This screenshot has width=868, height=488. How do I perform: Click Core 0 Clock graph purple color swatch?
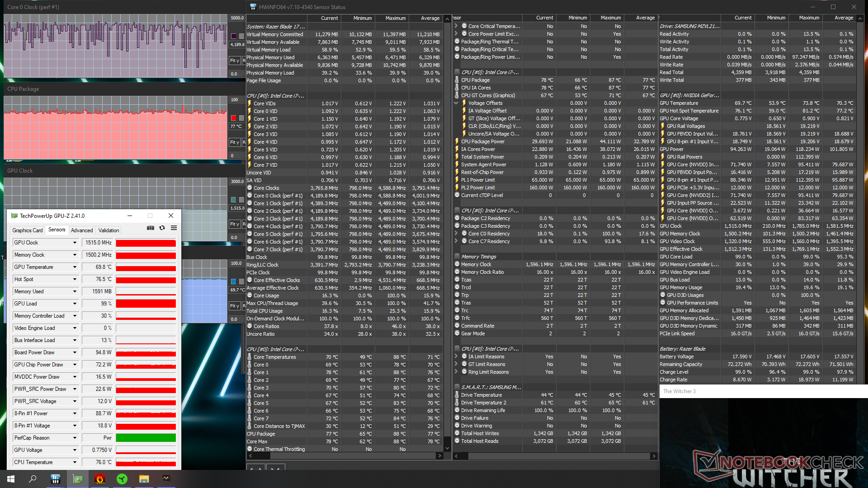click(234, 36)
